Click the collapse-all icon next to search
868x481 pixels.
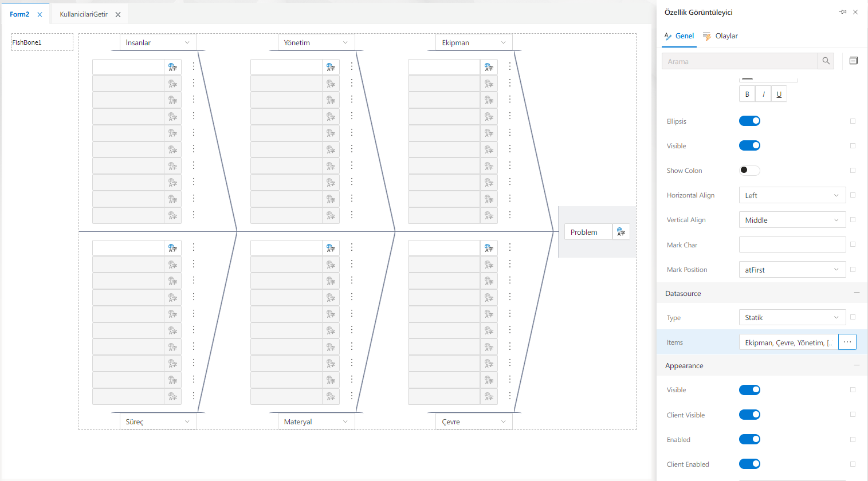854,61
